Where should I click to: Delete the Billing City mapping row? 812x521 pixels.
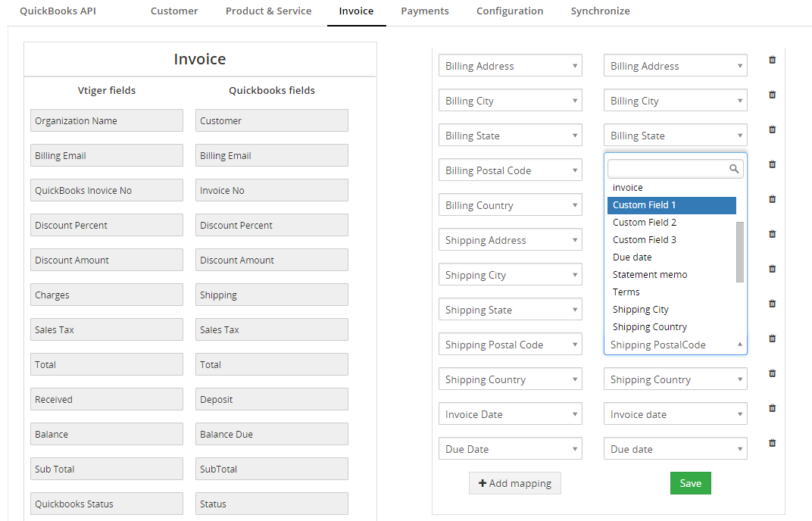point(772,95)
